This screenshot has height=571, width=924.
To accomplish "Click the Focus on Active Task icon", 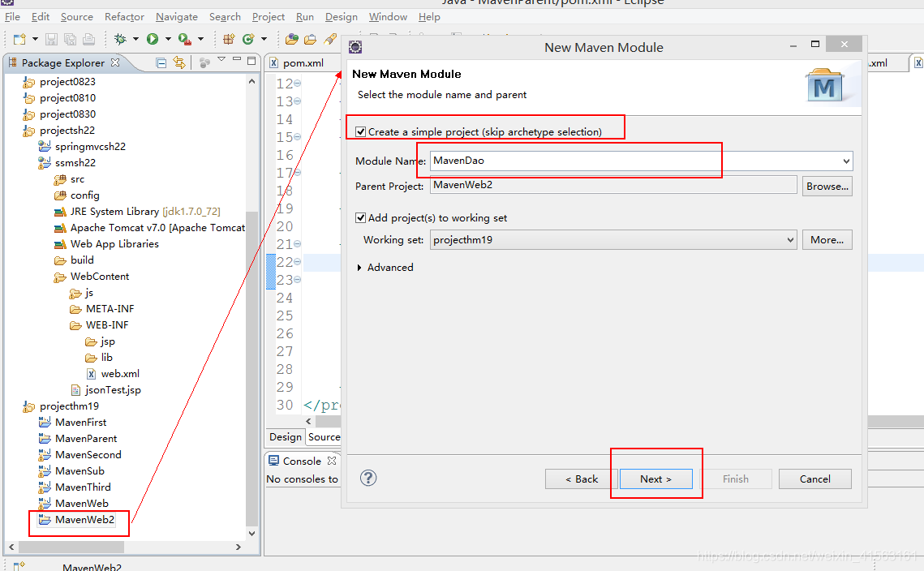I will [x=204, y=62].
